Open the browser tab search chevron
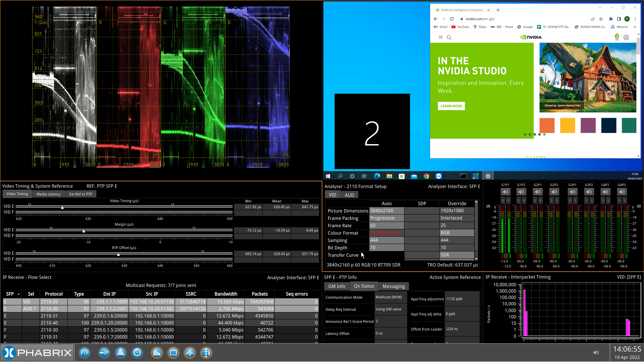Viewport: 644px width, 362px height. pos(600,7)
